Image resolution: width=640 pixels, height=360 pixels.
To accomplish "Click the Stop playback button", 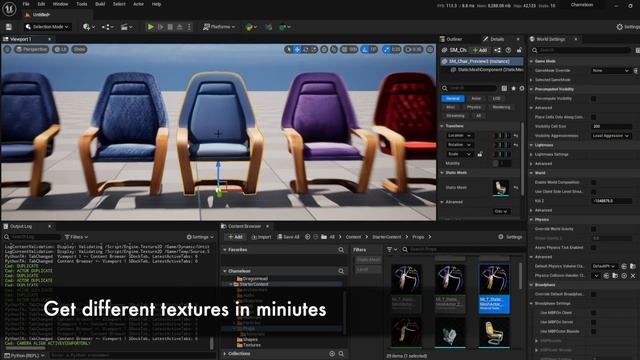I will [170, 27].
